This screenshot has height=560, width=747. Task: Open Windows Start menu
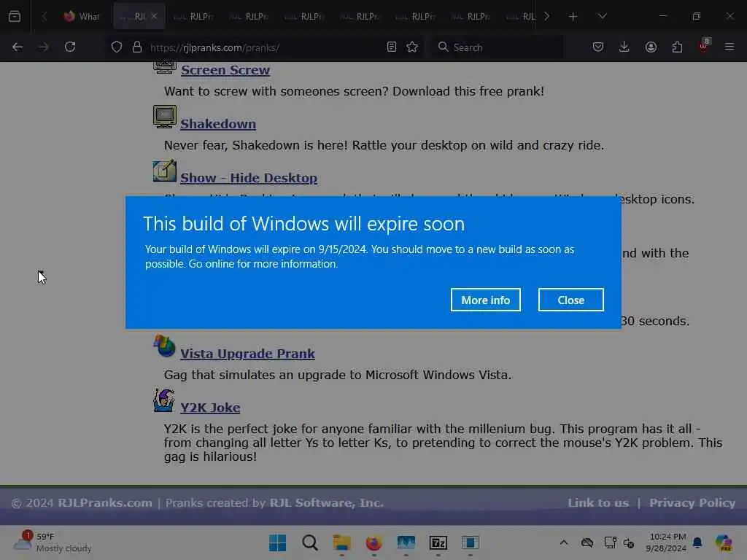coord(278,542)
